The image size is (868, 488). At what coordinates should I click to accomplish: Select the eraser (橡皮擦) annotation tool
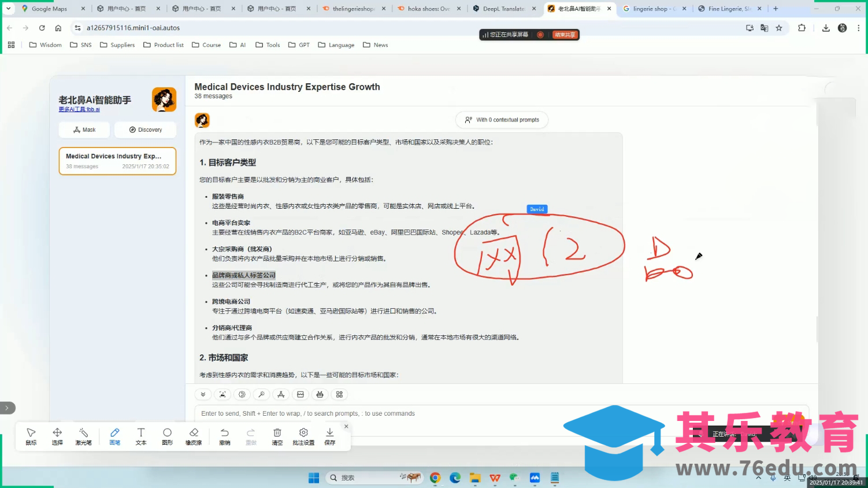click(194, 436)
